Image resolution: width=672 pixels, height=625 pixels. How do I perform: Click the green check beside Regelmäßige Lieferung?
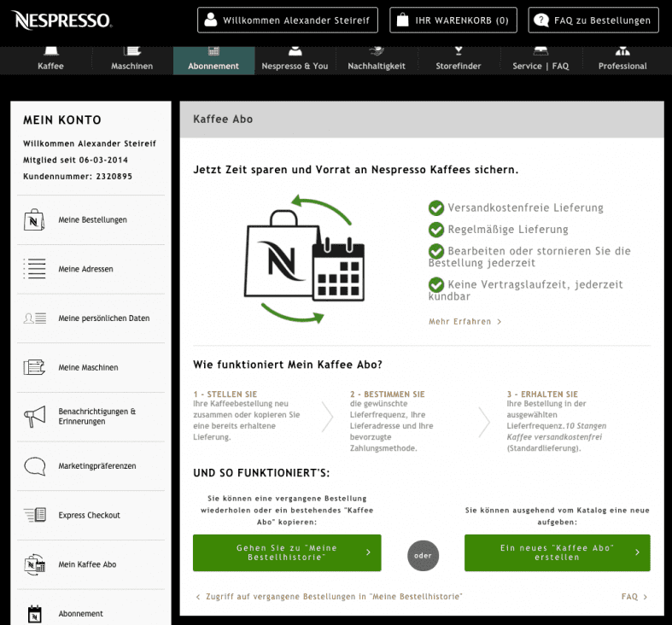[x=436, y=230]
